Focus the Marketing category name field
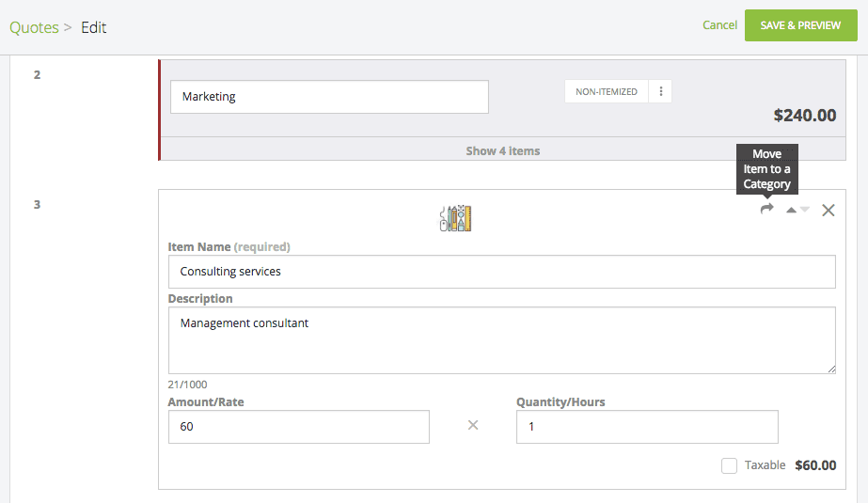Viewport: 868px width, 503px height. click(x=329, y=97)
